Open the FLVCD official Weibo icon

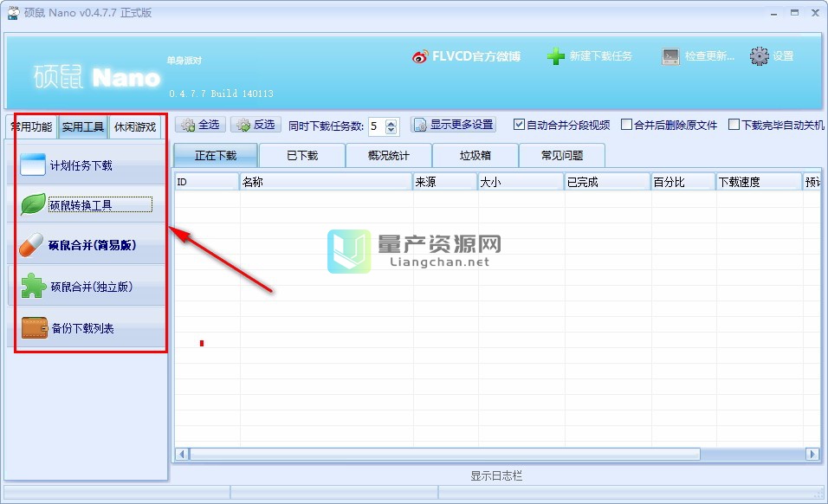click(x=420, y=56)
